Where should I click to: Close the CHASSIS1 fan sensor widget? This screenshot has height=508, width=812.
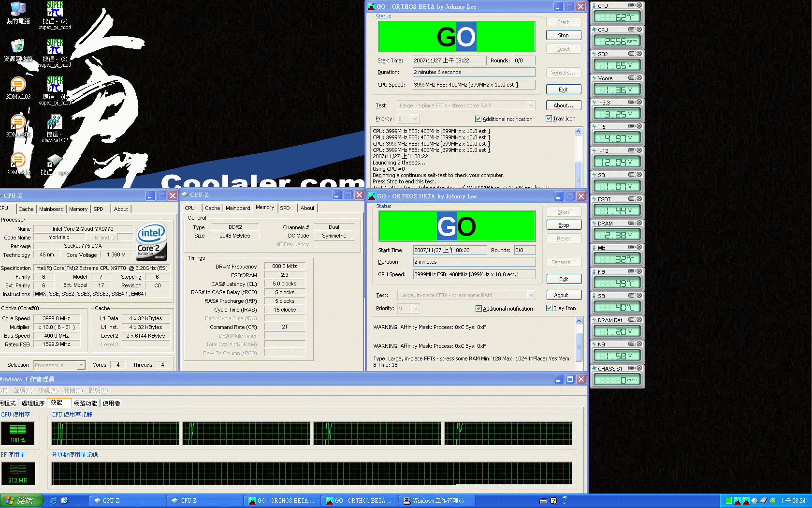coord(639,368)
